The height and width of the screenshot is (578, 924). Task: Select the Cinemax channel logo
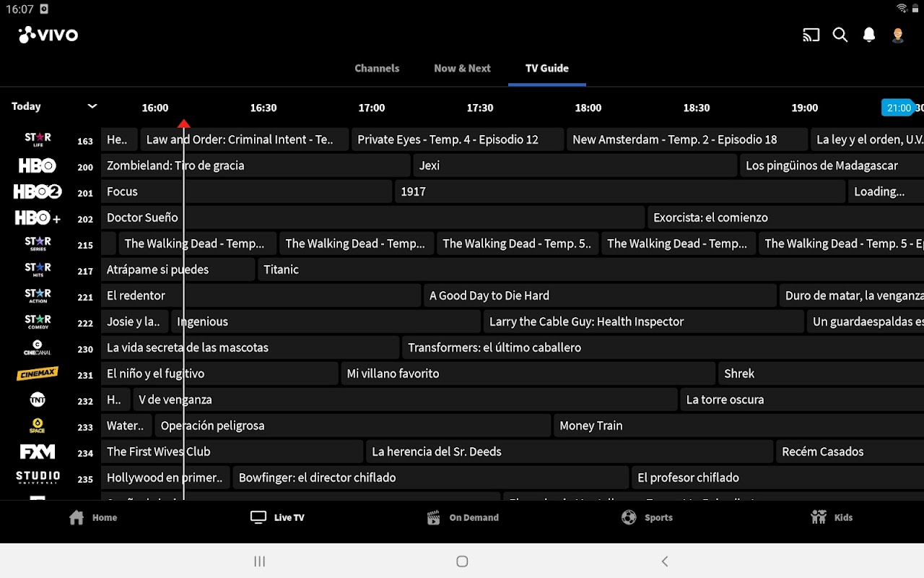tap(38, 374)
